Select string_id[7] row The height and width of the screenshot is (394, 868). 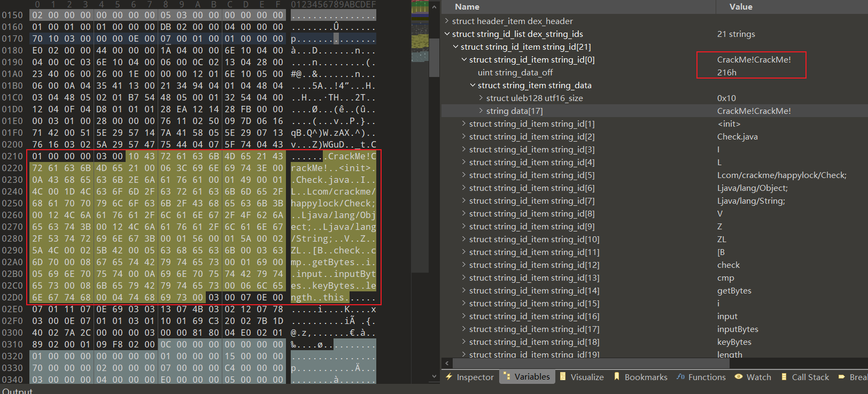pyautogui.click(x=655, y=200)
